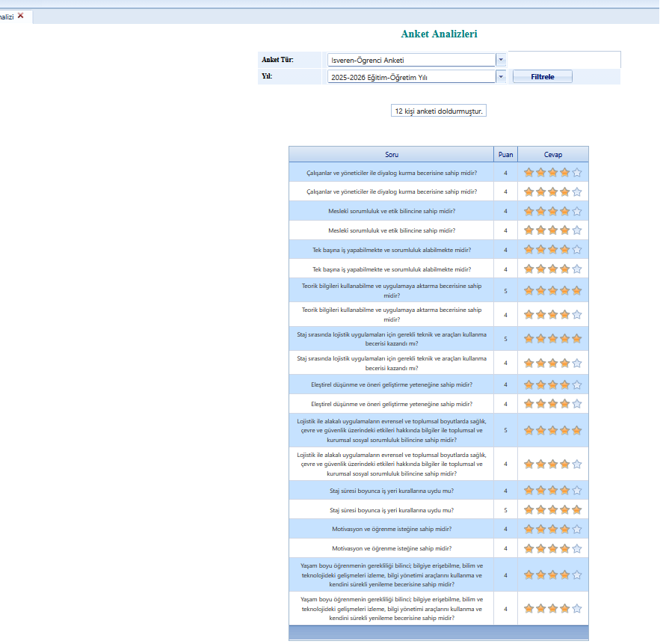Select Teorik bilgileri question text in row scored 5
Screen dimensions: 669x644
(392, 291)
